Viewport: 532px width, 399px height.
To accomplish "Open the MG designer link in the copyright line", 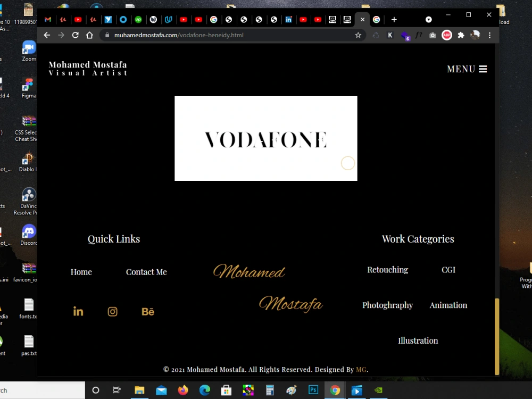I will [361, 370].
